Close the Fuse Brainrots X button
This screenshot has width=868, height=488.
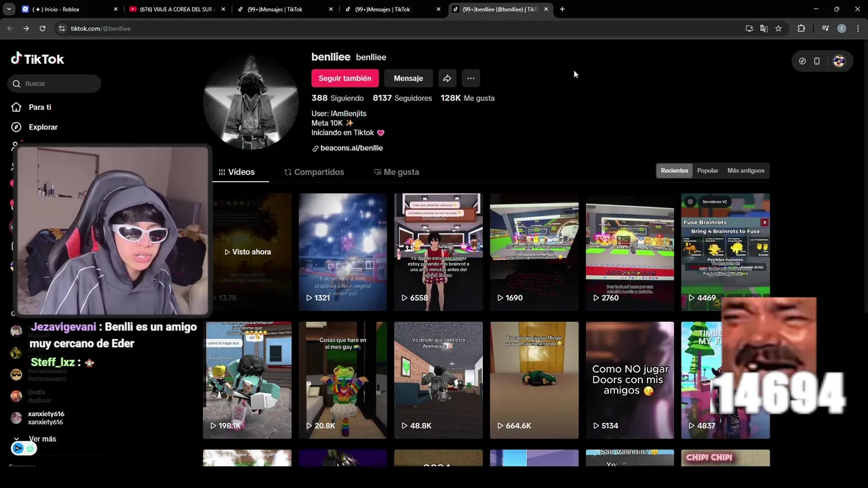coord(764,222)
